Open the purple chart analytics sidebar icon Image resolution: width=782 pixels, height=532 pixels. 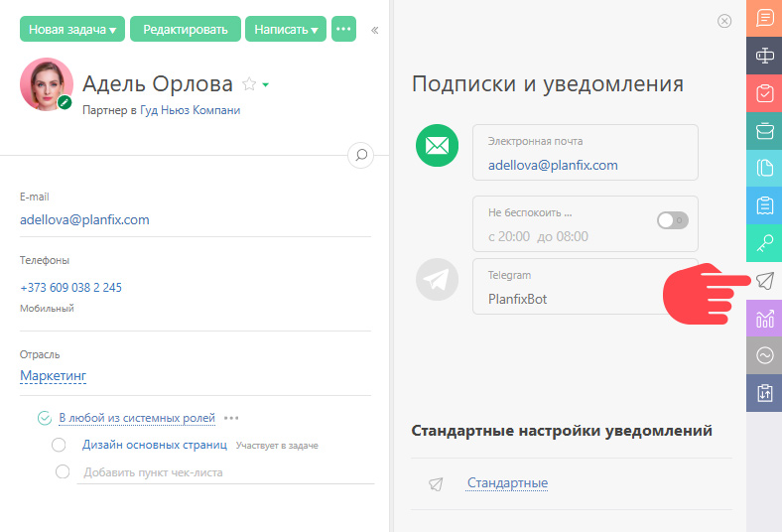764,318
